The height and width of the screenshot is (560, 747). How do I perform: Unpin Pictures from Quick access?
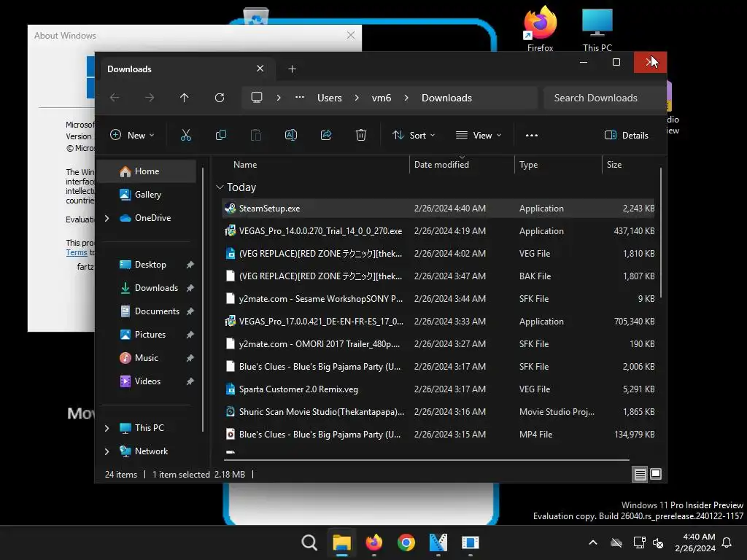pos(190,335)
